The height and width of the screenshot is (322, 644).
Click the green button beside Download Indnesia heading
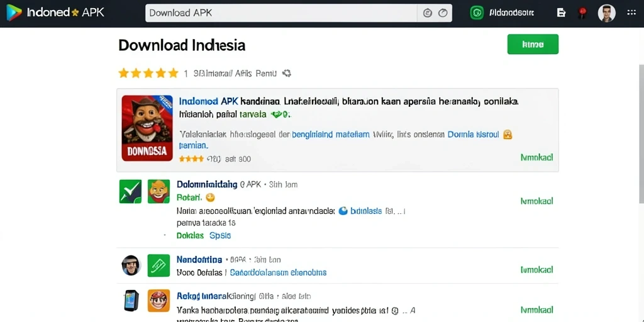point(533,45)
